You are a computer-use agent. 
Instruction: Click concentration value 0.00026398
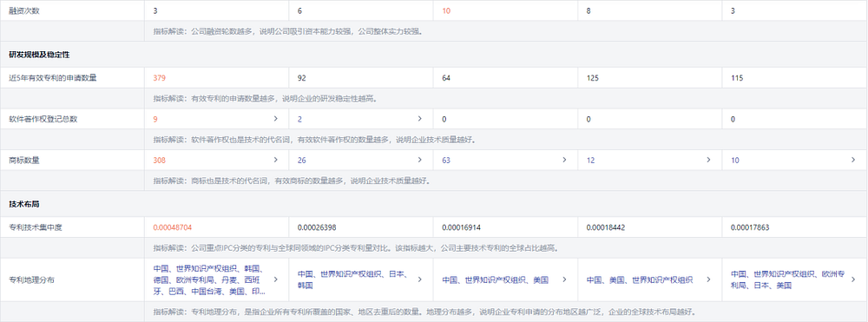317,227
